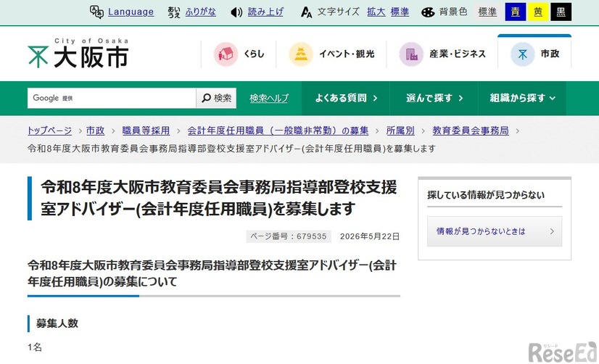Open the 市政 menu tab
The image size is (599, 364).
click(534, 51)
